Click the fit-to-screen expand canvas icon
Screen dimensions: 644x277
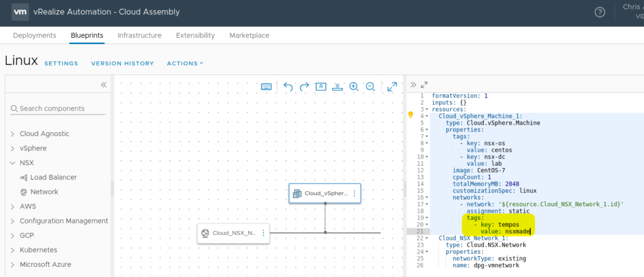pyautogui.click(x=392, y=87)
